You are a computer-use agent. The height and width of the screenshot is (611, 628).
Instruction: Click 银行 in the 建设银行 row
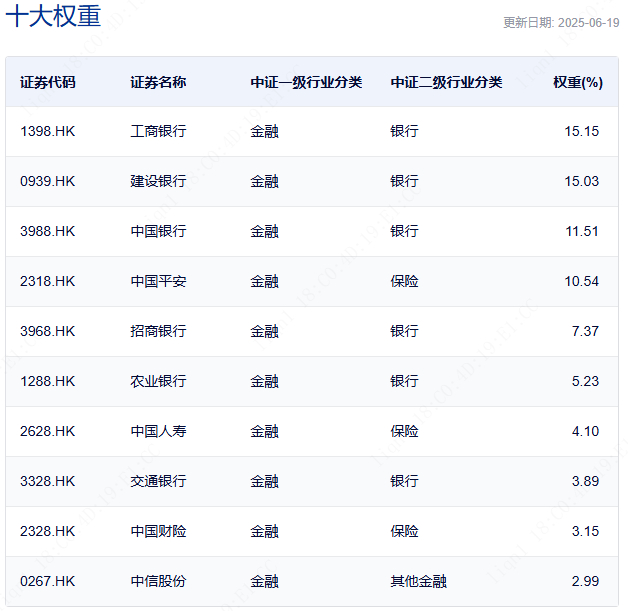point(405,181)
